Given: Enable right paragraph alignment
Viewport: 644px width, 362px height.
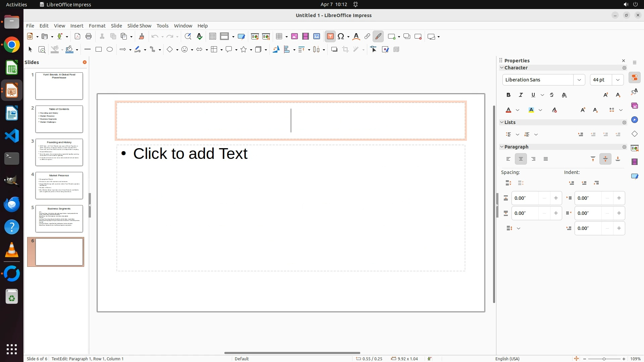Looking at the screenshot, I should (x=533, y=159).
